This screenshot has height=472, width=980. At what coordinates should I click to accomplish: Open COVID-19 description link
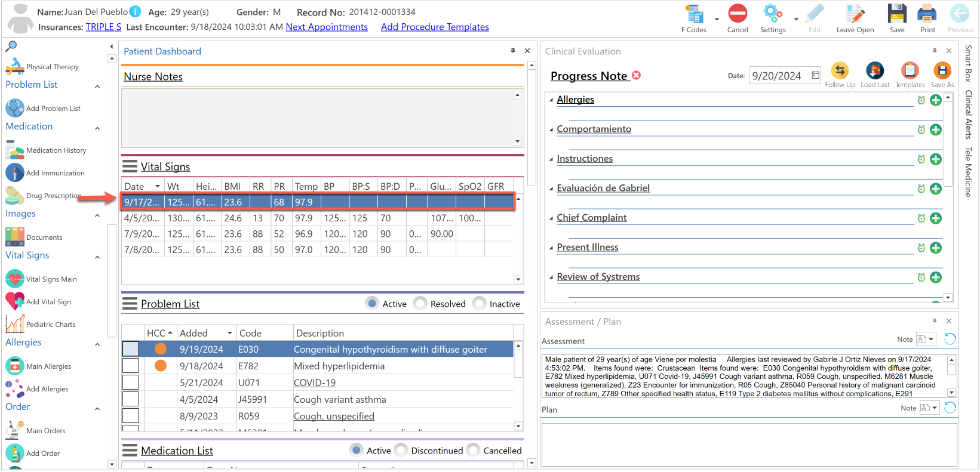315,382
